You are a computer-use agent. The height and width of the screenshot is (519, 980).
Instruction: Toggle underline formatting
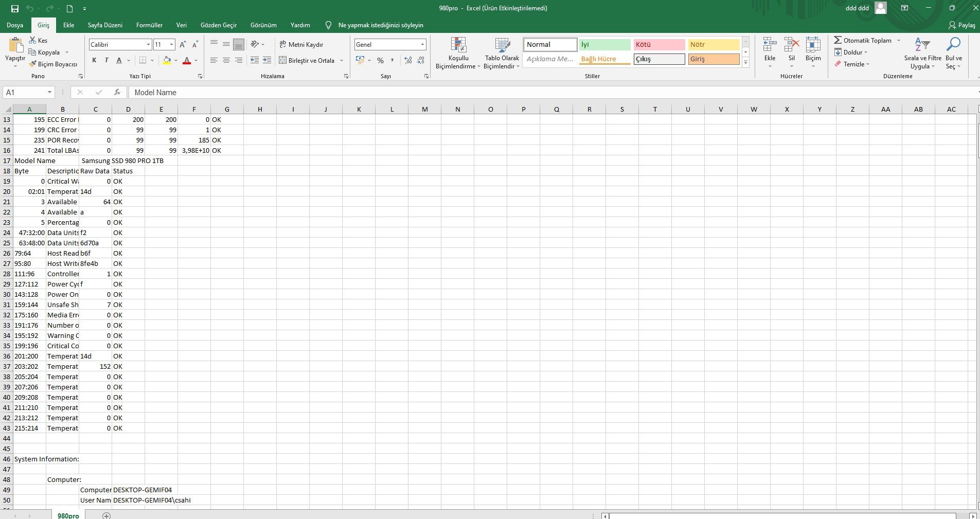point(119,60)
